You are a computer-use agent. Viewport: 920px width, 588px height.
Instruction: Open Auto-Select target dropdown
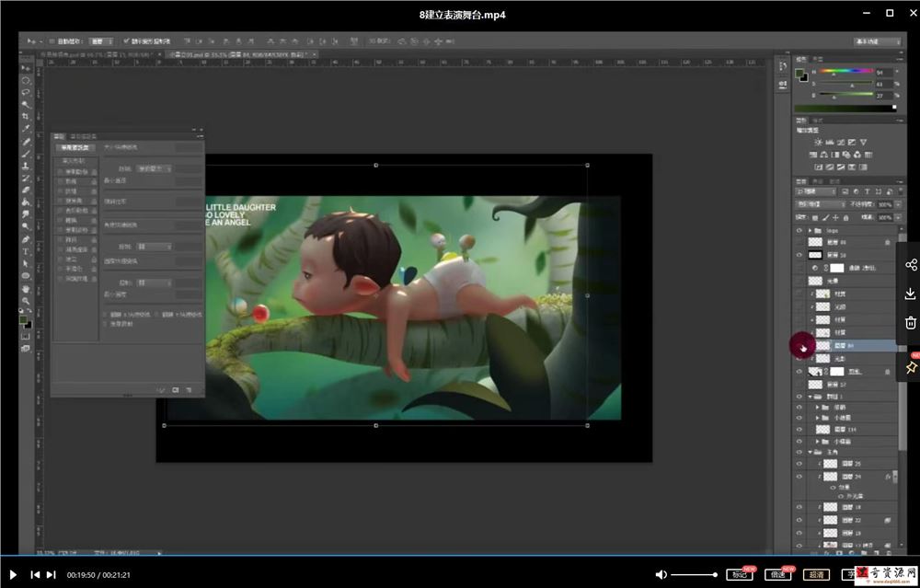pyautogui.click(x=101, y=41)
